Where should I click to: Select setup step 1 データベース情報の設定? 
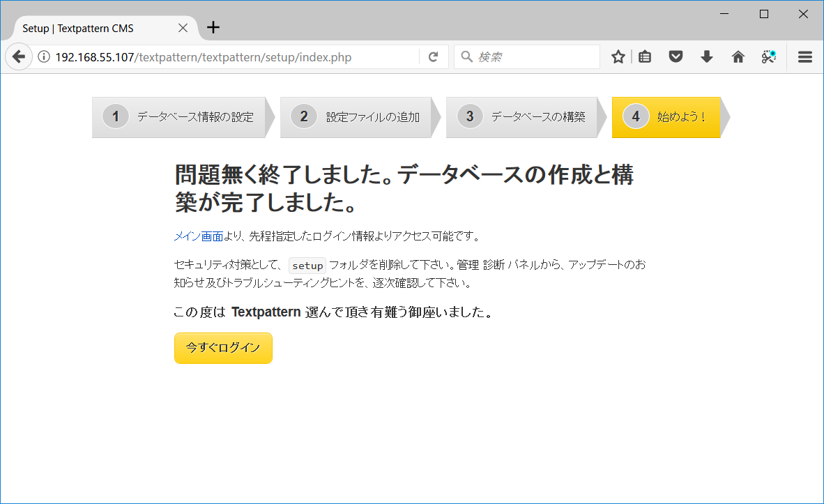(180, 116)
